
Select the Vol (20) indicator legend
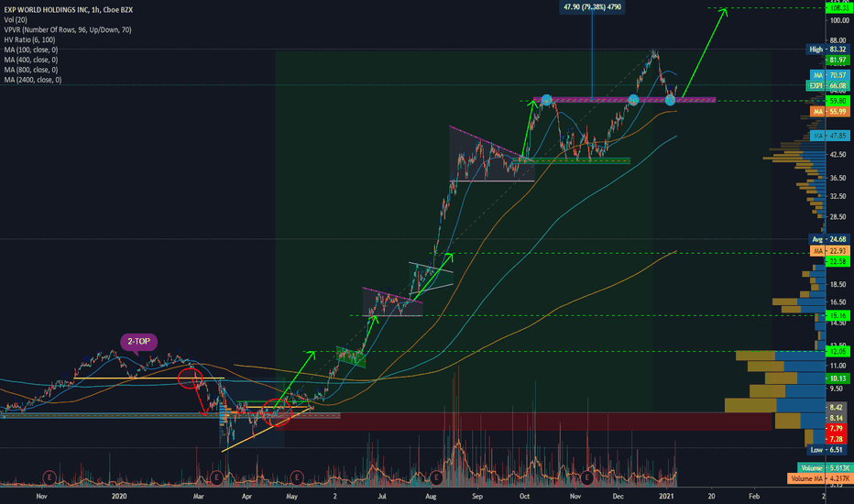16,19
